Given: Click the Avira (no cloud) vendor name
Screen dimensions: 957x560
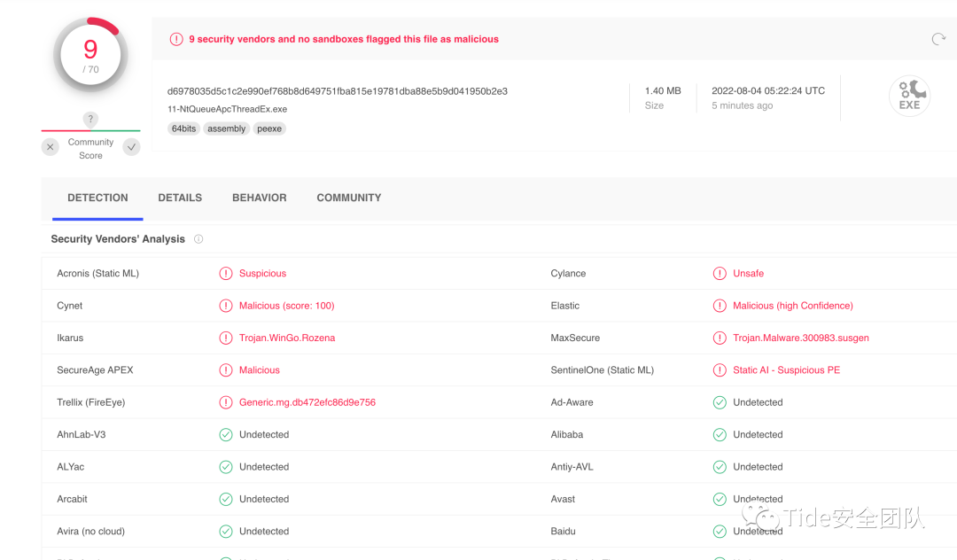Looking at the screenshot, I should 91,532.
